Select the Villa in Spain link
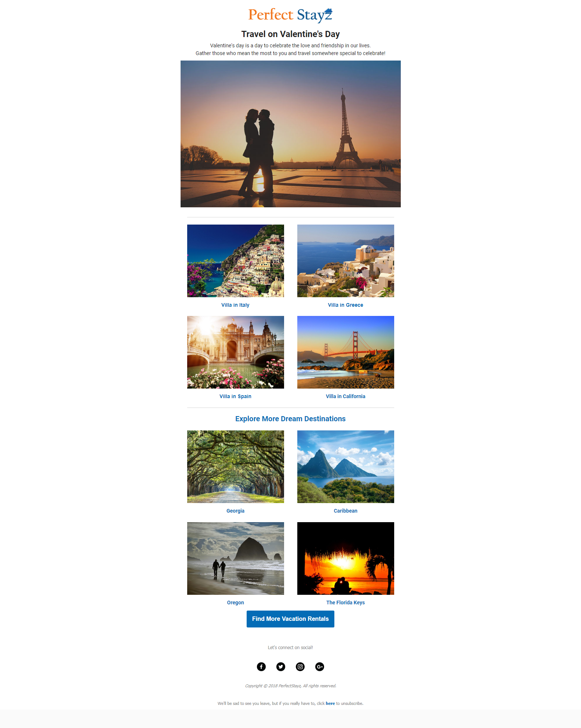 [x=235, y=396]
